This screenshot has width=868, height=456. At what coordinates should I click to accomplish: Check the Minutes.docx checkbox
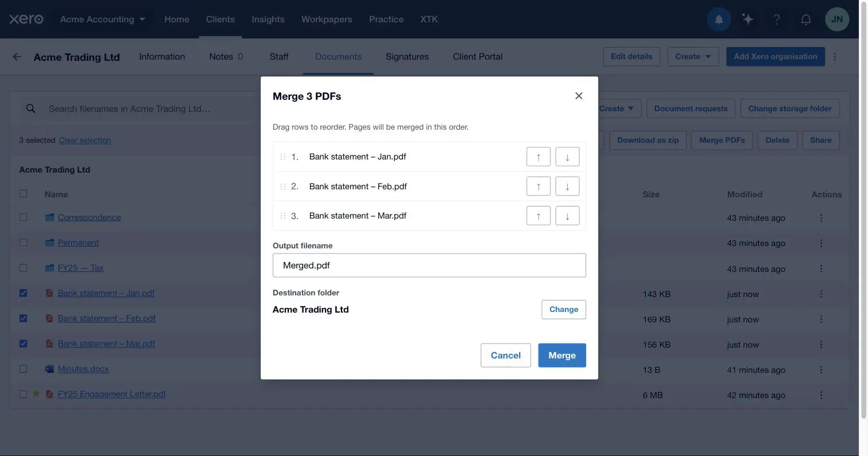(x=23, y=369)
